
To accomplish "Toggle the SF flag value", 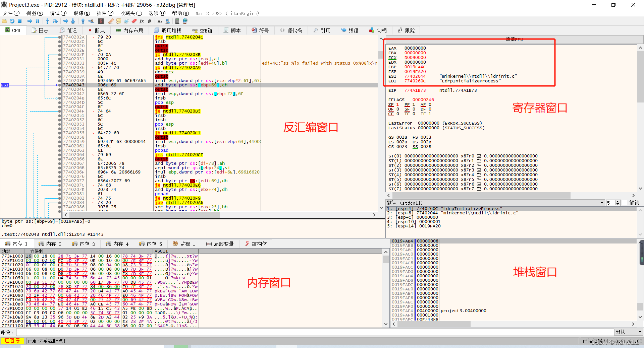I will (x=414, y=109).
